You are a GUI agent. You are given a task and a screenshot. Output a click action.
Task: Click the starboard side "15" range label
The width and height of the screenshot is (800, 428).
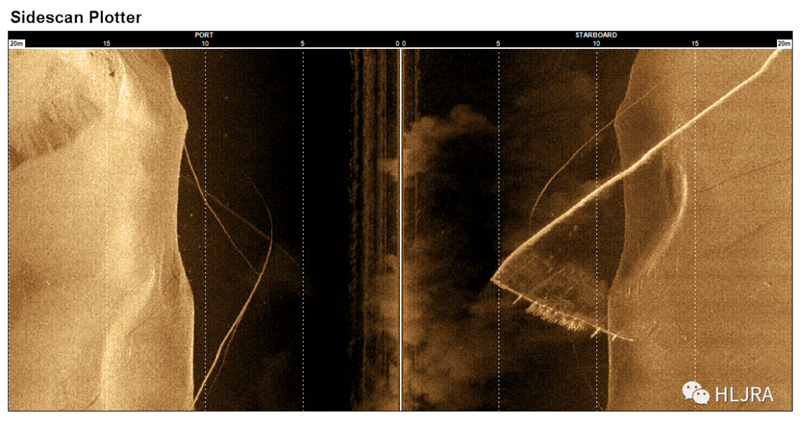click(x=695, y=44)
